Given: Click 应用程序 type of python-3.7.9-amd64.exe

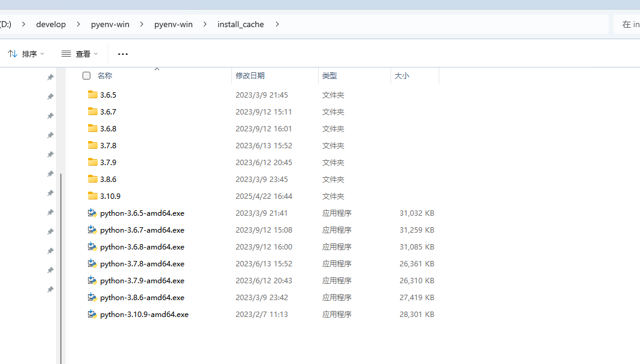Looking at the screenshot, I should tap(337, 280).
